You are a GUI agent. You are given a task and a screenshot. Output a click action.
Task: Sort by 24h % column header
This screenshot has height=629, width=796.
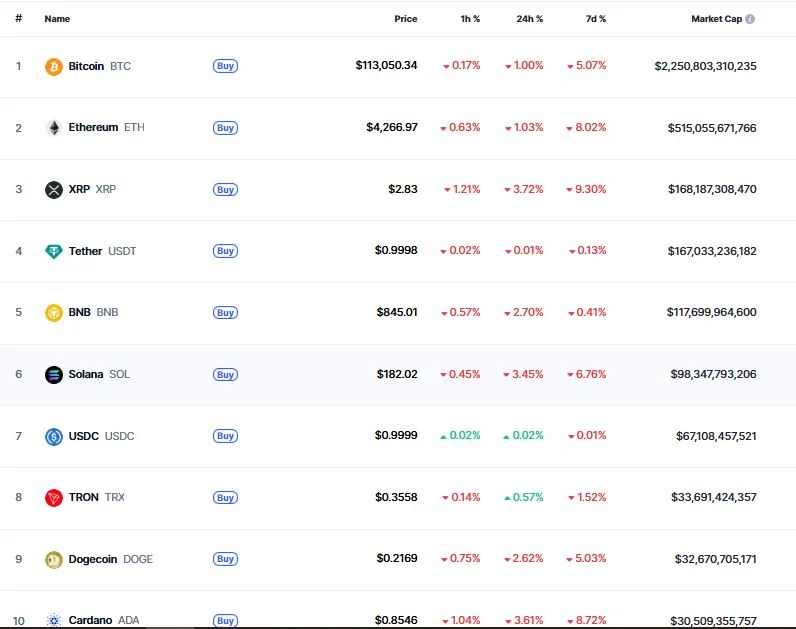tap(530, 19)
